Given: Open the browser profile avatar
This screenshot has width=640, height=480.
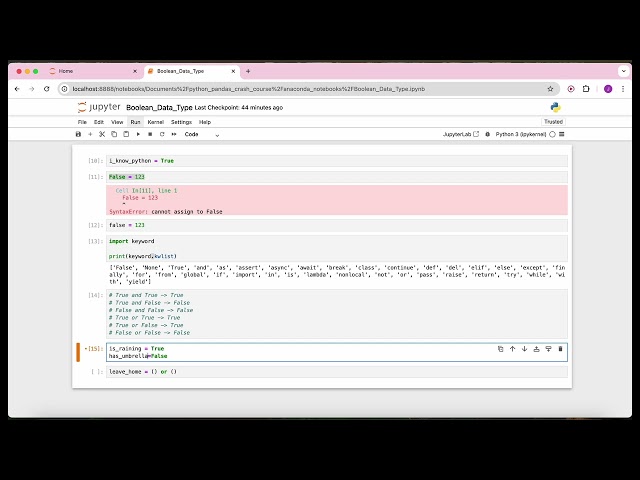Looking at the screenshot, I should click(x=608, y=89).
